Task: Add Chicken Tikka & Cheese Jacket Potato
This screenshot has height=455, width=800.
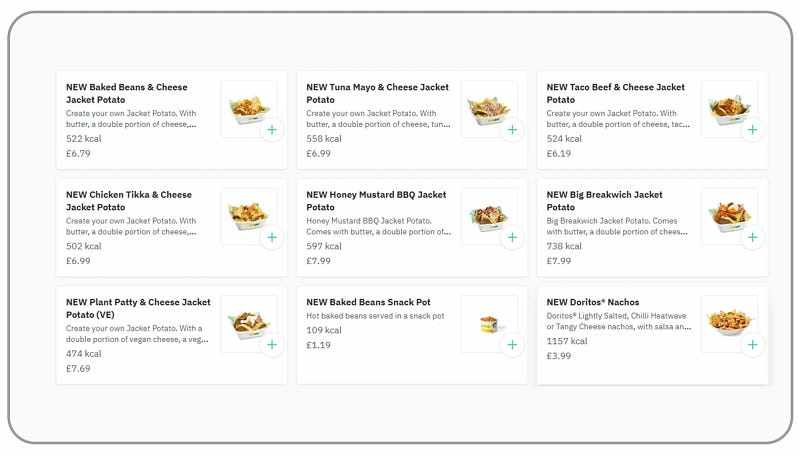Action: (x=272, y=238)
